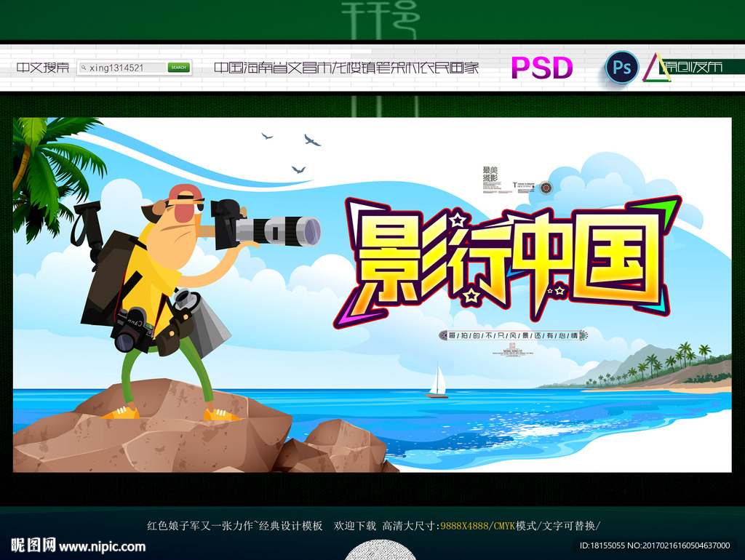This screenshot has height=560, width=745.
Task: Click the ID:18155055 number text
Action: pyautogui.click(x=602, y=545)
